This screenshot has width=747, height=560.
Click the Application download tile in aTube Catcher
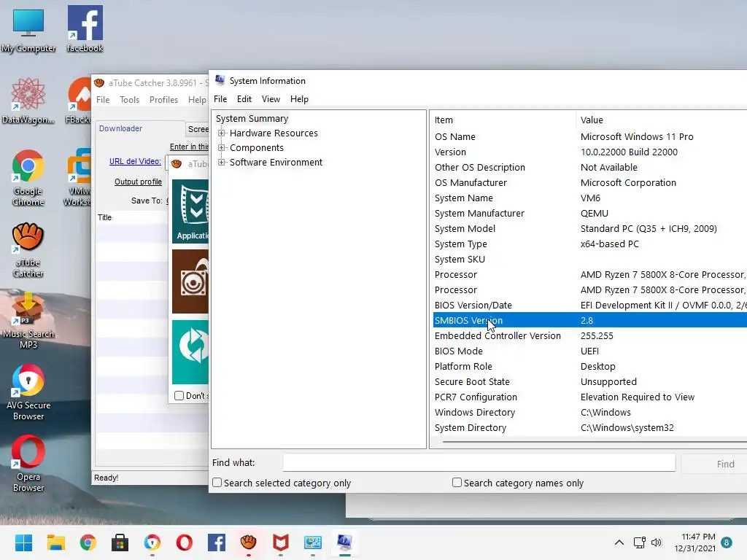pos(190,211)
